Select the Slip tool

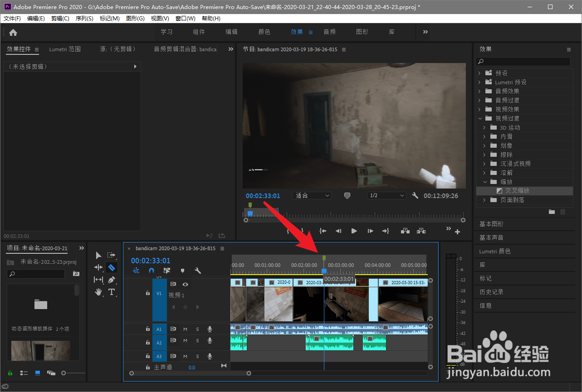point(98,280)
